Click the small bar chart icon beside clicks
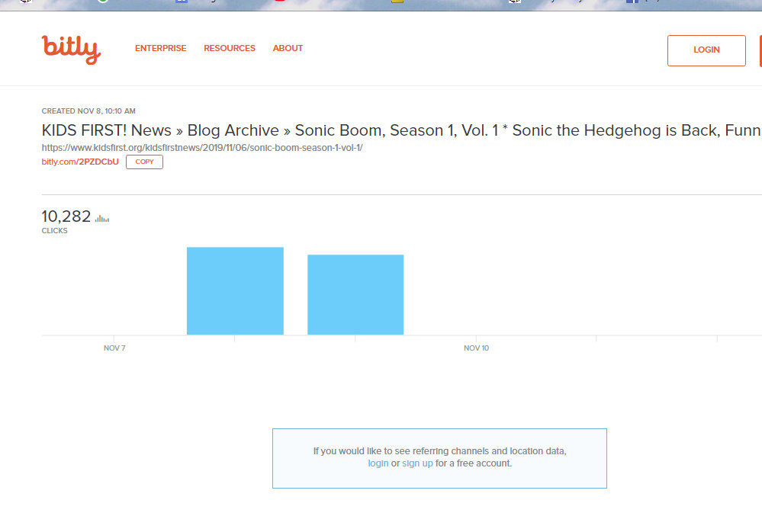Image resolution: width=762 pixels, height=532 pixels. 102,219
